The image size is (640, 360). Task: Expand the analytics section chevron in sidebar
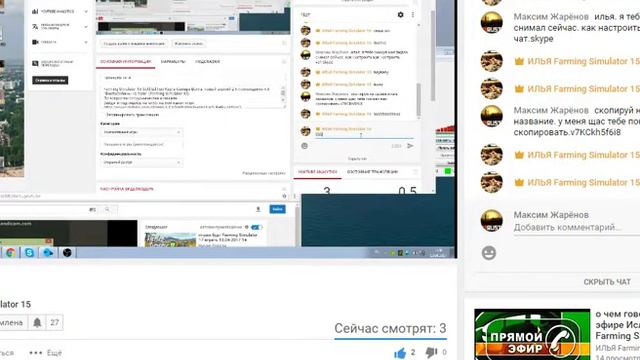(86, 11)
